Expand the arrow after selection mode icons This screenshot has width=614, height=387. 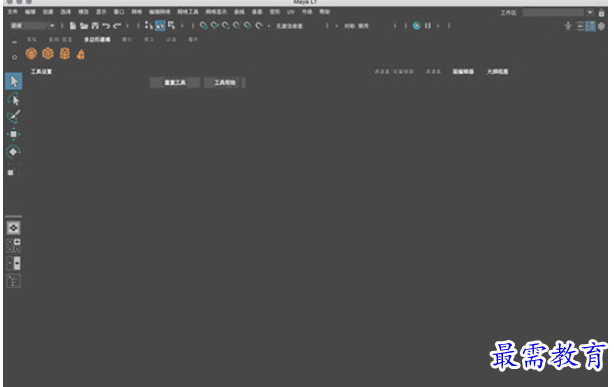coord(182,26)
